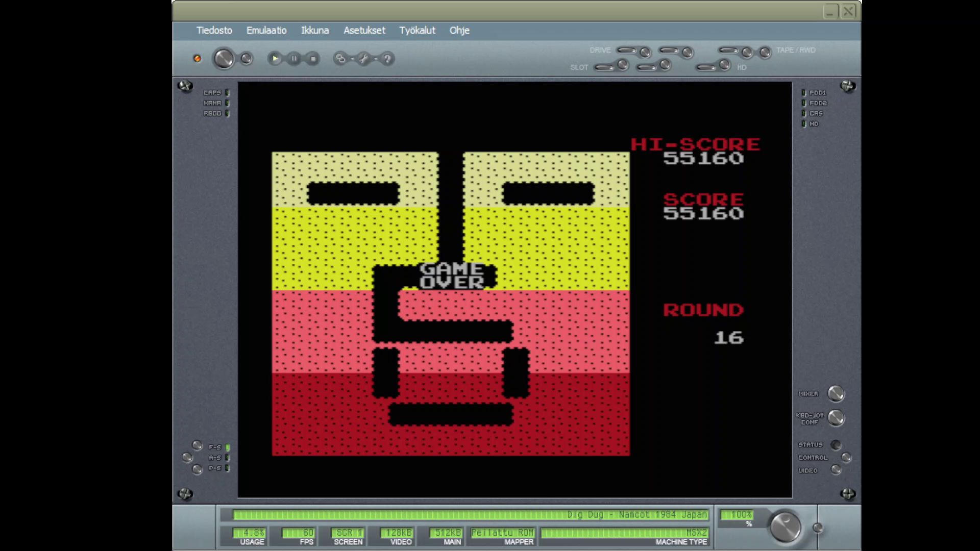Click the second DRIVE eject knob
980x551 pixels.
click(688, 52)
